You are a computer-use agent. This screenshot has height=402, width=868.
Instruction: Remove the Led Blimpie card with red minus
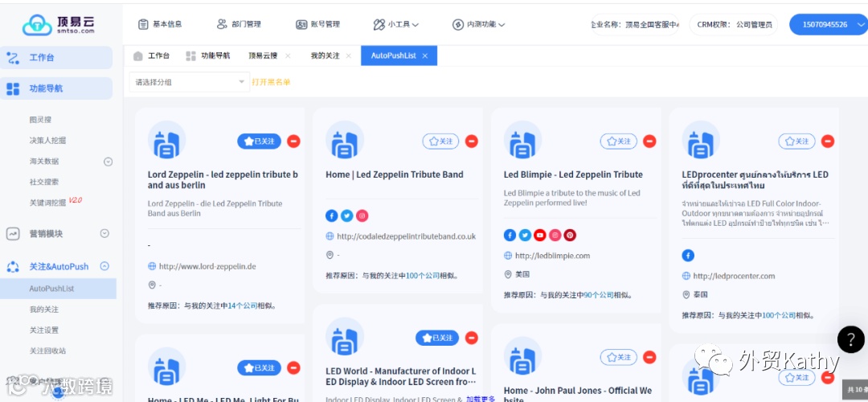tap(649, 142)
